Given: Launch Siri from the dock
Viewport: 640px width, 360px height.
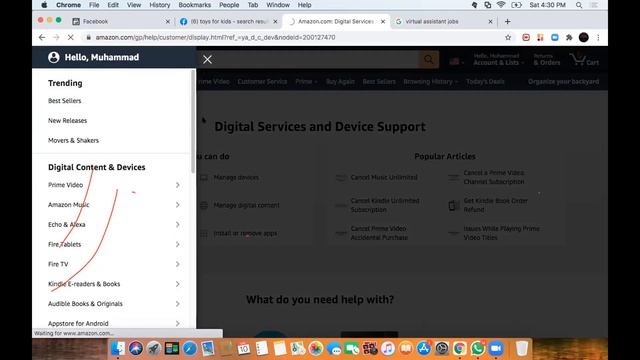Looking at the screenshot, I should coord(136,348).
